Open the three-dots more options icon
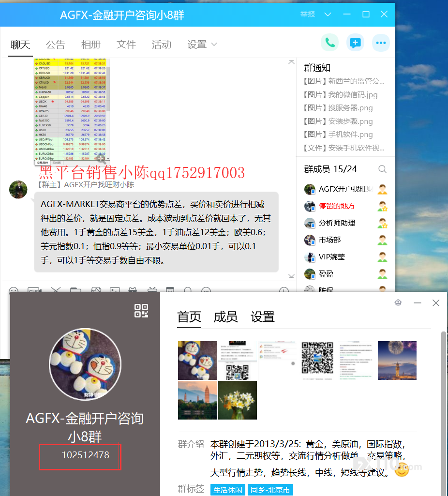 381,43
